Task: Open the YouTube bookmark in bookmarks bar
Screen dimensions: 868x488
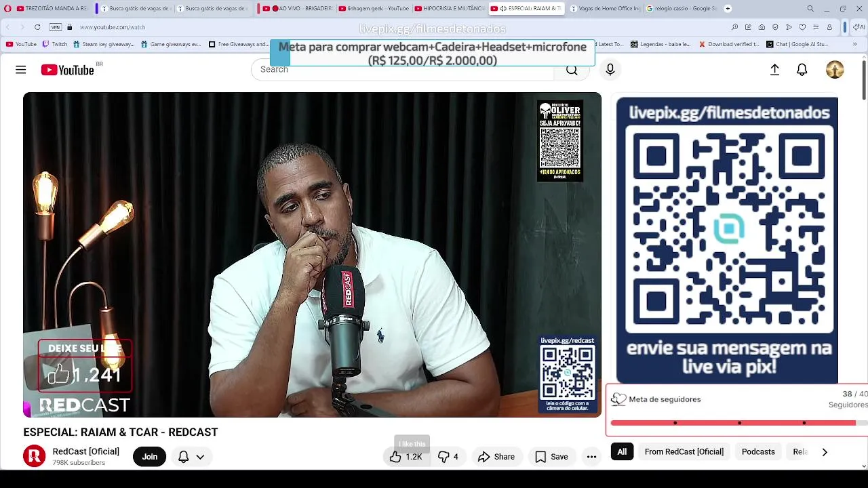Action: 21,44
